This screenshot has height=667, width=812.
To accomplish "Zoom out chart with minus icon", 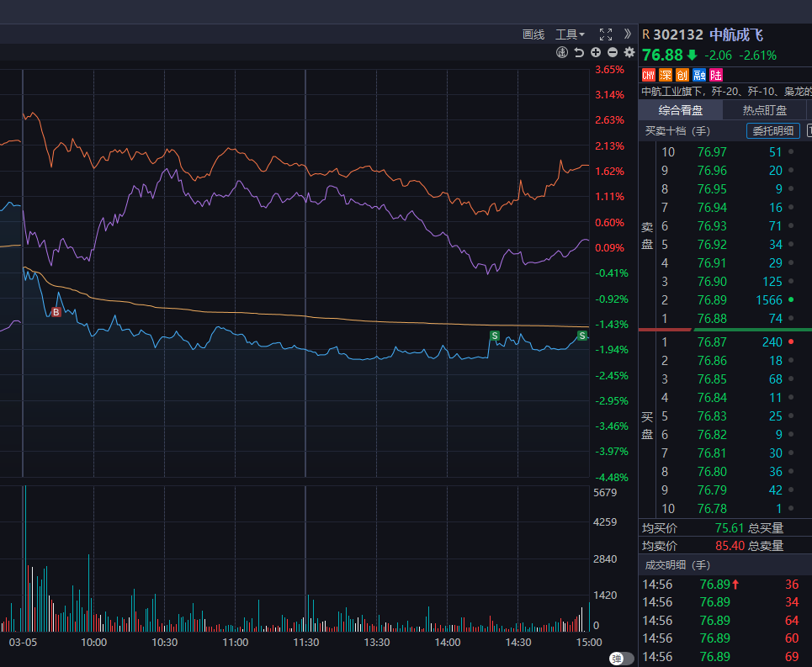I will pos(612,53).
